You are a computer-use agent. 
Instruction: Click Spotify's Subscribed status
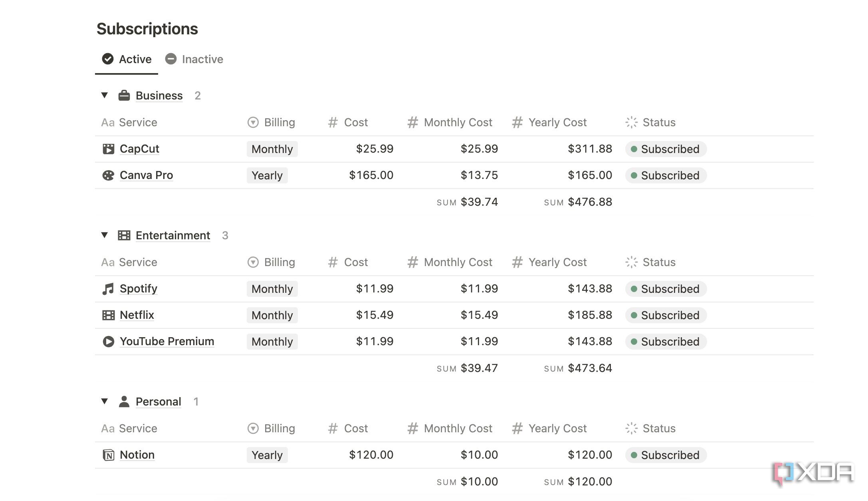tap(666, 289)
